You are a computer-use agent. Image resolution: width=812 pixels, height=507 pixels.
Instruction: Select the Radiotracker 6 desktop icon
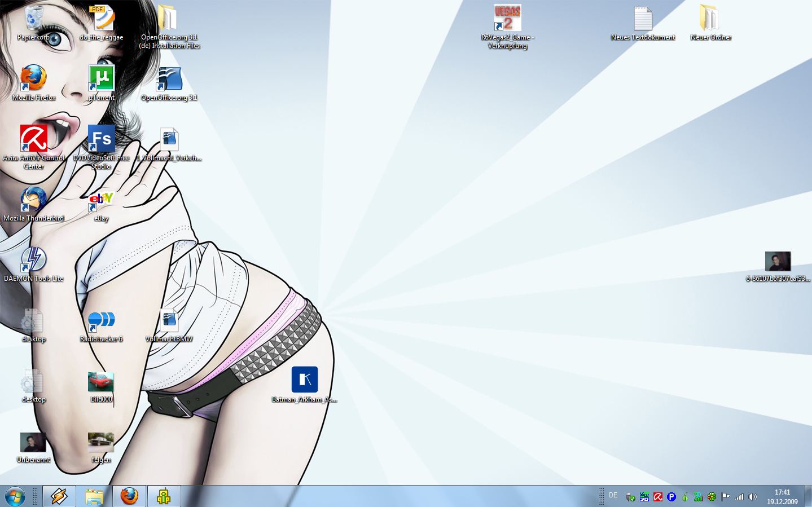point(102,320)
